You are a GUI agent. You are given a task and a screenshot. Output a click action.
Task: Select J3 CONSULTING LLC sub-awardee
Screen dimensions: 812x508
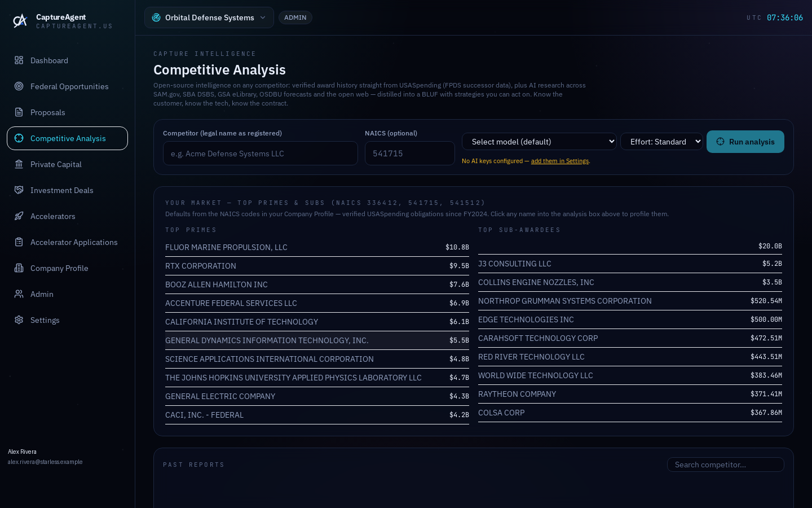[630, 264]
